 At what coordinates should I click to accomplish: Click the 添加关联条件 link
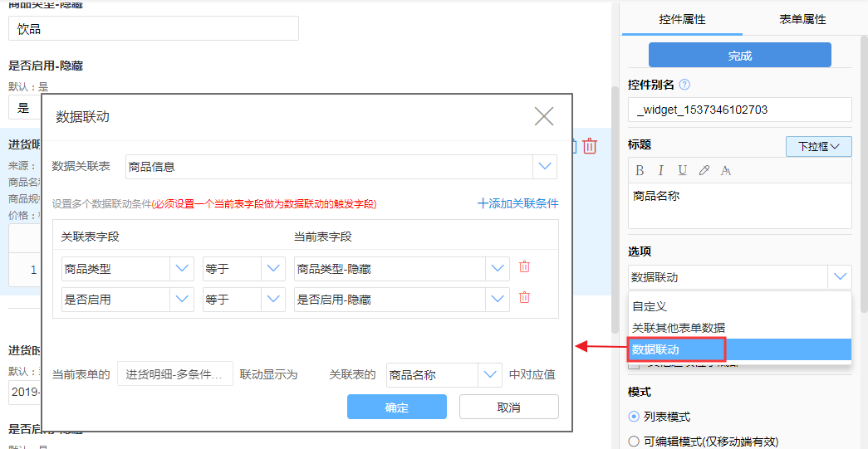point(517,203)
